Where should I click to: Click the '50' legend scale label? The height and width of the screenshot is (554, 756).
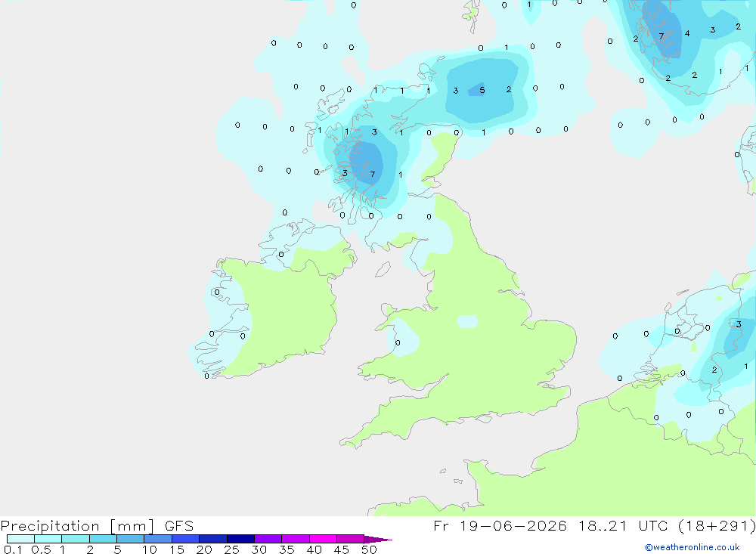pos(369,549)
